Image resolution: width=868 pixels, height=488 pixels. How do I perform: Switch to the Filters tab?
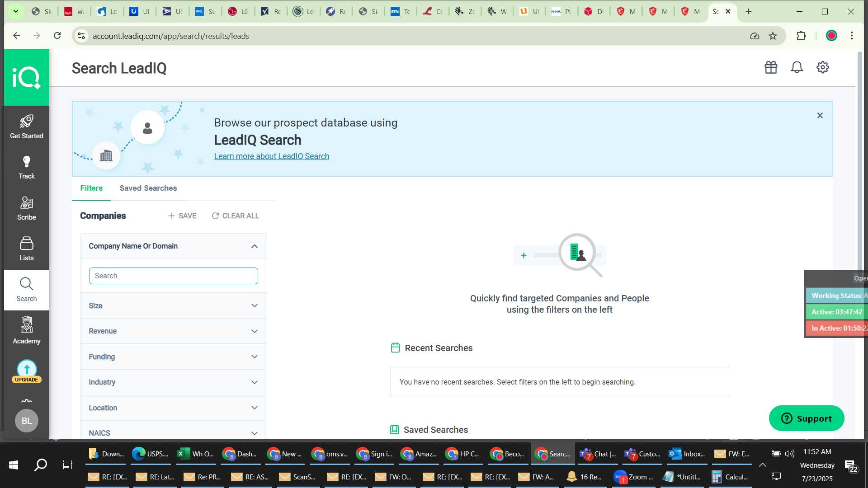[91, 188]
